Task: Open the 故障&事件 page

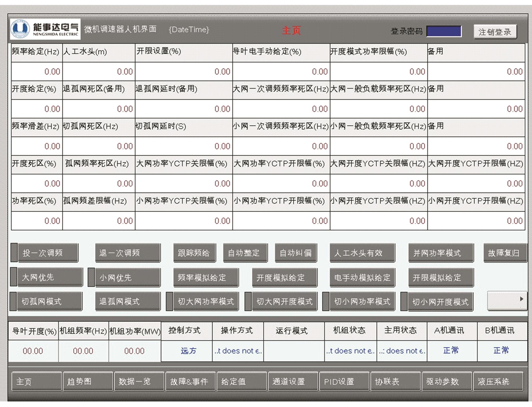Action: pyautogui.click(x=190, y=381)
